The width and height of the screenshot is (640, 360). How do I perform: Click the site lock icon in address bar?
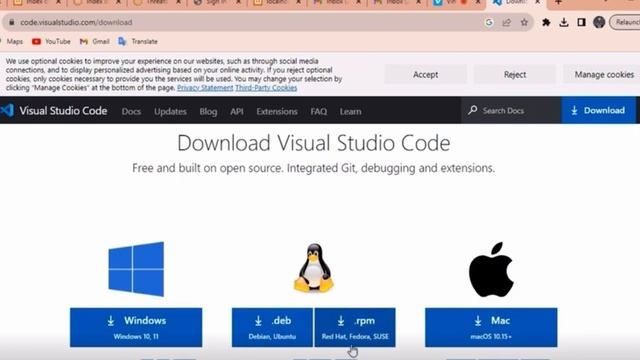(x=11, y=22)
